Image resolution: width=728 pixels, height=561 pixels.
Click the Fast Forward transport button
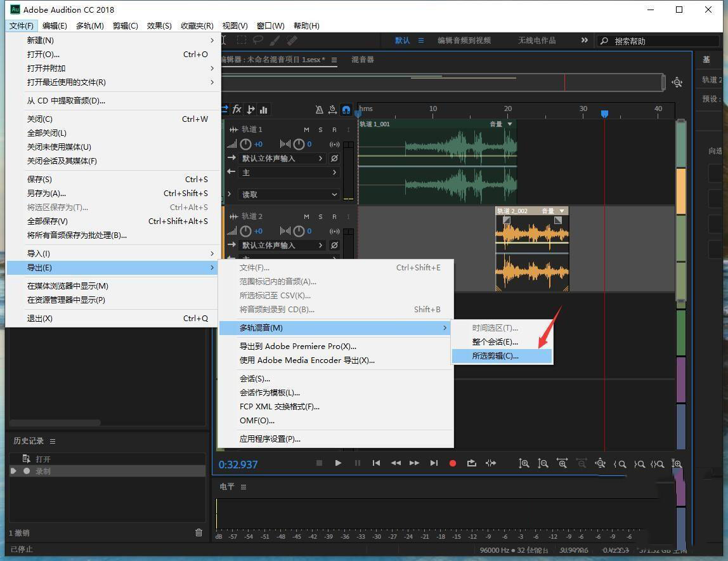tap(415, 463)
